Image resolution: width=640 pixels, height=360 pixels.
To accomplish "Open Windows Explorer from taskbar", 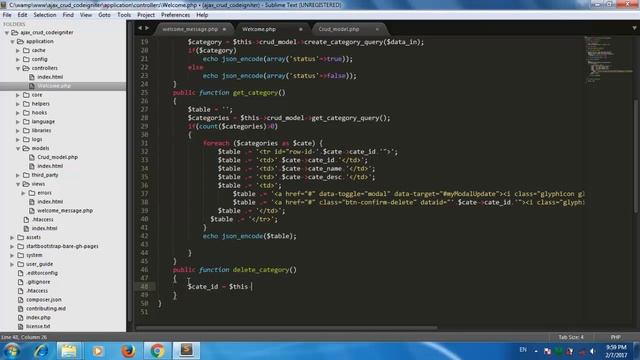I will pyautogui.click(x=69, y=351).
